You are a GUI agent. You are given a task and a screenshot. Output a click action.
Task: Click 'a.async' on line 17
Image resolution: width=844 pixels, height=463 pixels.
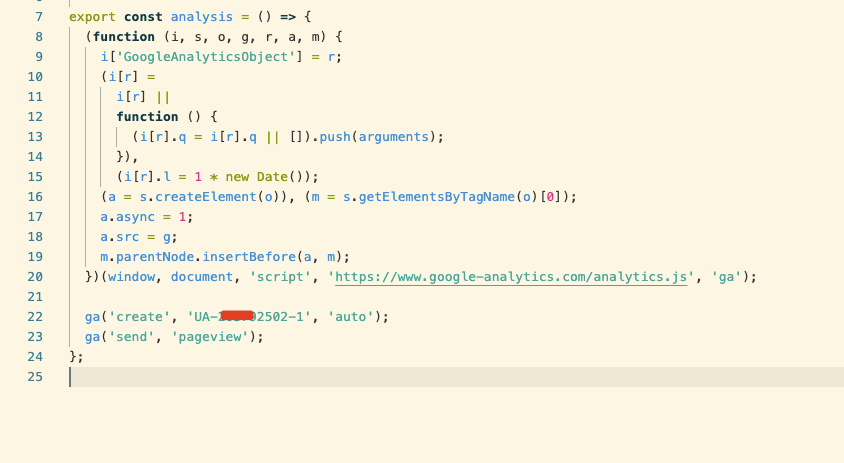click(x=128, y=216)
